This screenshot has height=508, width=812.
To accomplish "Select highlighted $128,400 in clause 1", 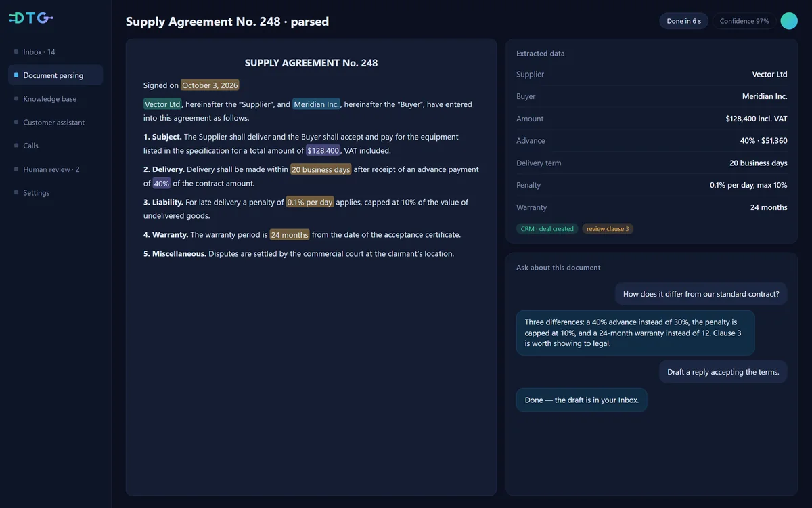I will coord(323,150).
